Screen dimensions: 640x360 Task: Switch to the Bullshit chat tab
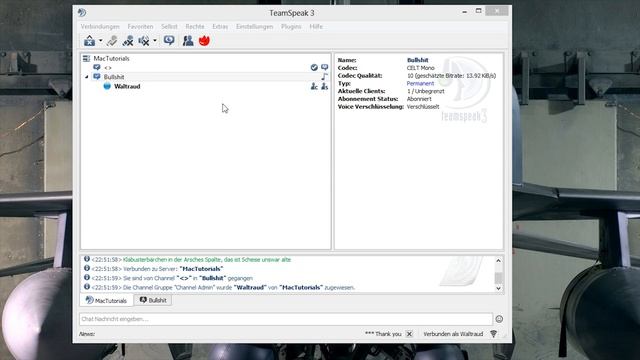(153, 300)
